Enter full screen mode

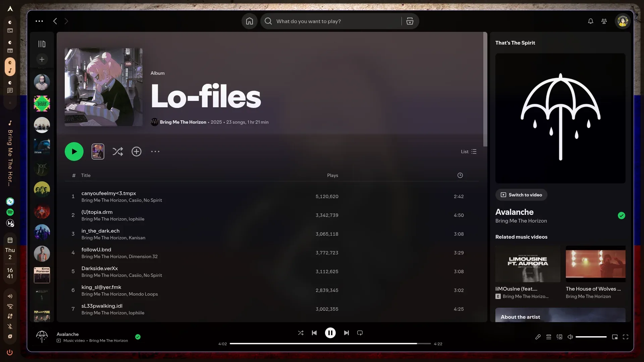(626, 337)
